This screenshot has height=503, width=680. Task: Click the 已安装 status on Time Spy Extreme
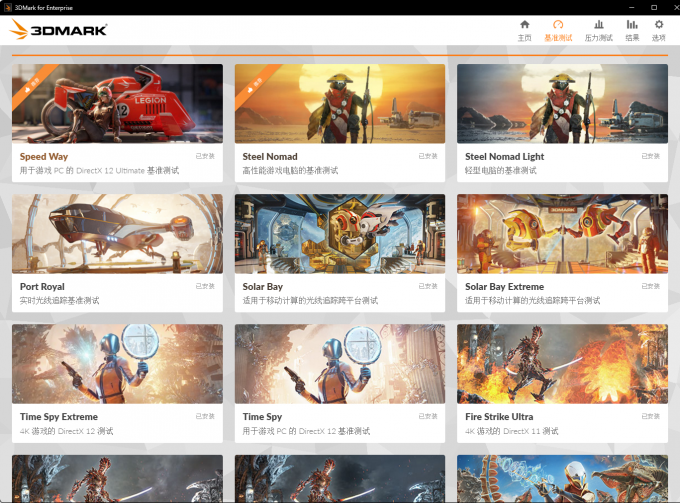pyautogui.click(x=205, y=416)
